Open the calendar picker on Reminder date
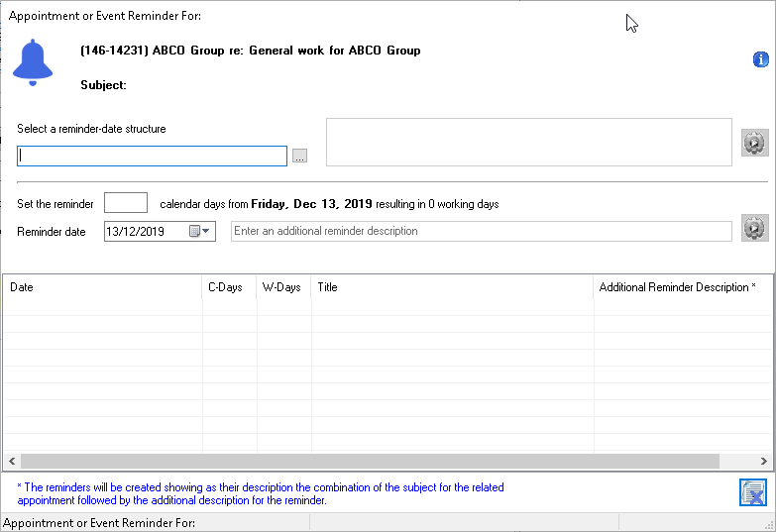Viewport: 776px width, 532px height. click(200, 231)
